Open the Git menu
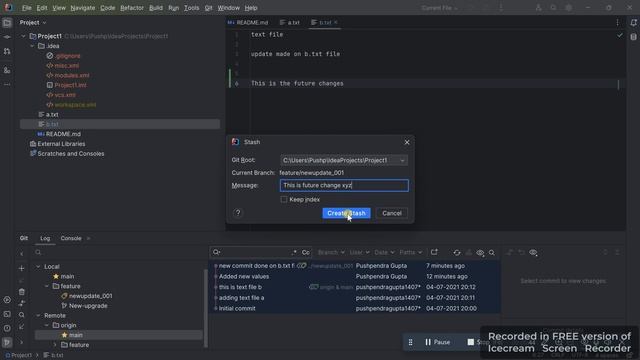640x360 pixels. (208, 8)
